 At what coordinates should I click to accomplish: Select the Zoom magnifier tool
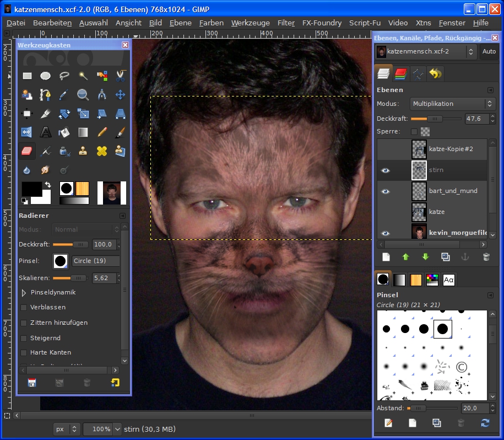click(x=83, y=95)
